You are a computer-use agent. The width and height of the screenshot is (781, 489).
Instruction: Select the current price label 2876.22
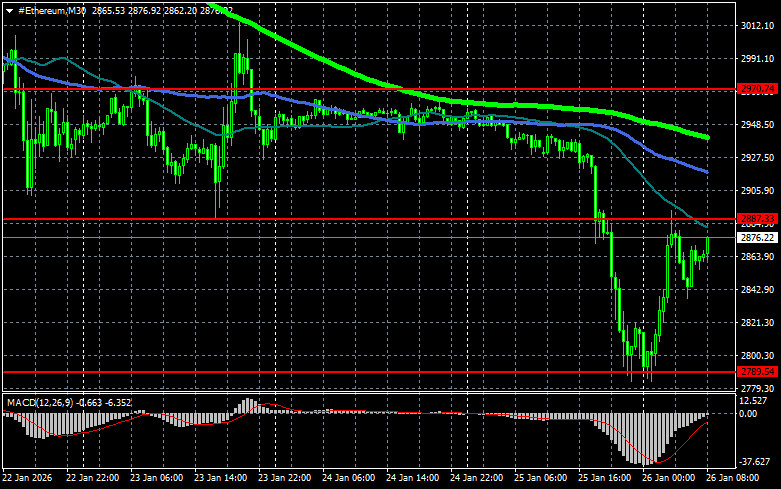click(758, 238)
